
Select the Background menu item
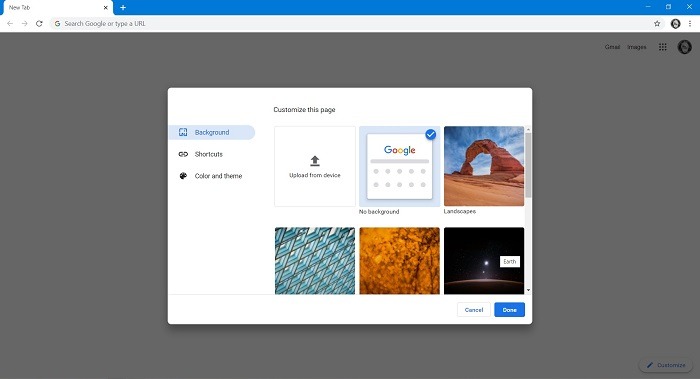point(212,132)
